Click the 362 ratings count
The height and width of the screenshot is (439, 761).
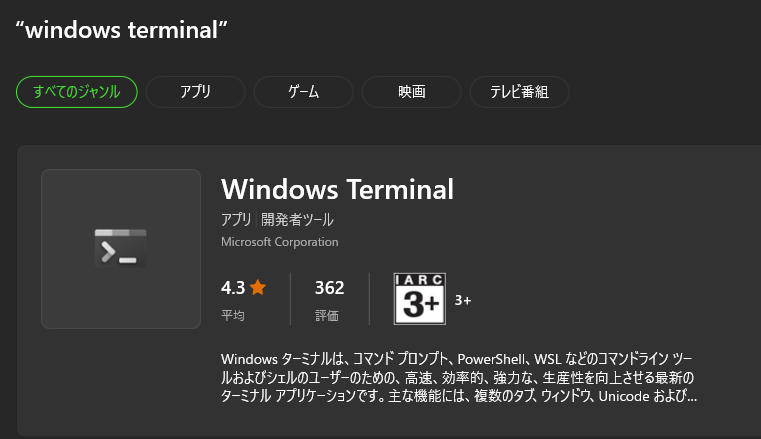pos(330,288)
